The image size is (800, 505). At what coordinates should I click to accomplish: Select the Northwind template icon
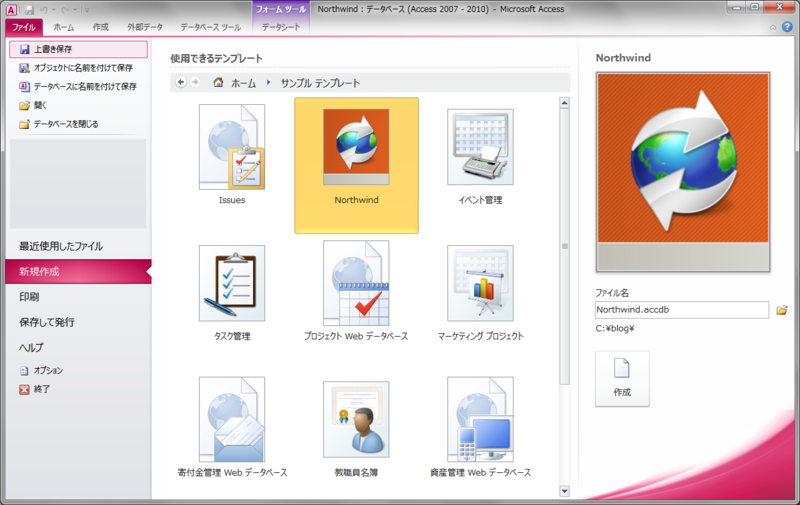[356, 147]
